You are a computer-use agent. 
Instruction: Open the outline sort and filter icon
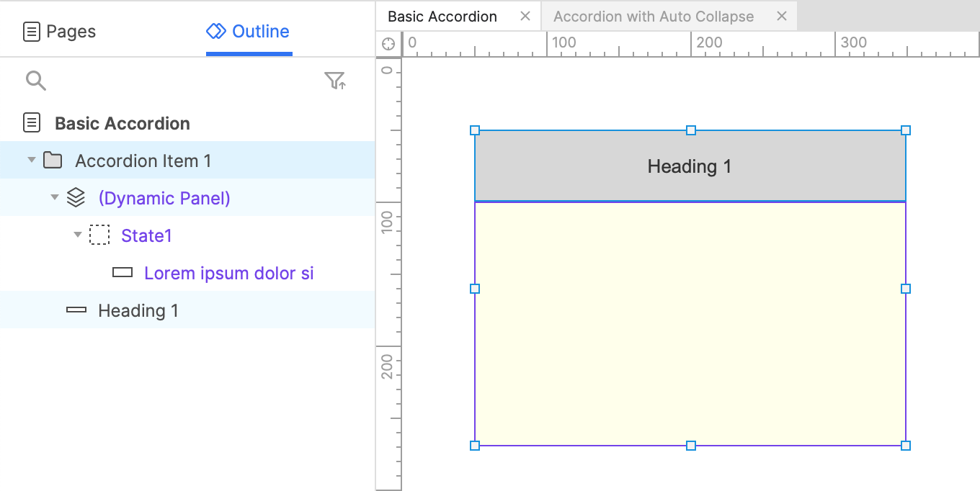[x=335, y=81]
